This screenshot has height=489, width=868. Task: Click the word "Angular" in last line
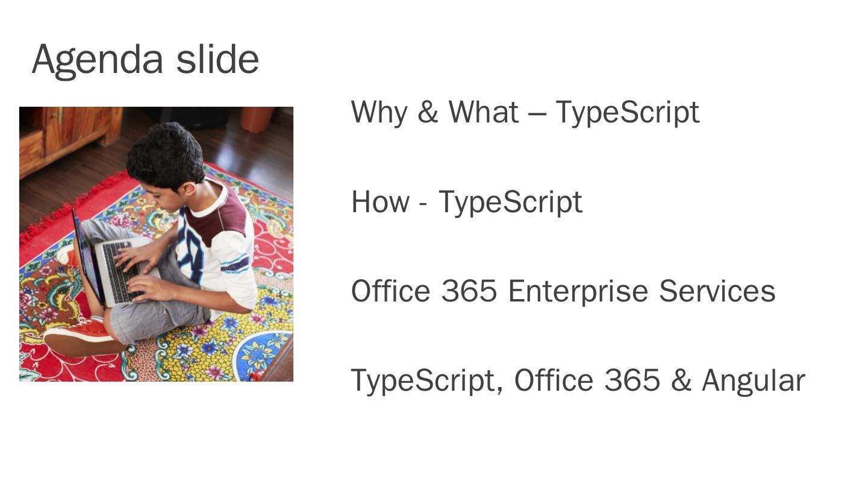753,381
